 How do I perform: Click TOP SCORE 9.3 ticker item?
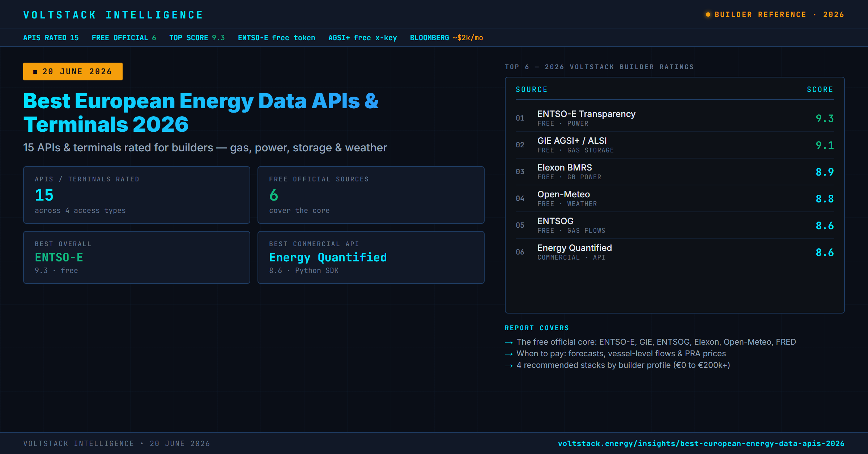coord(197,38)
